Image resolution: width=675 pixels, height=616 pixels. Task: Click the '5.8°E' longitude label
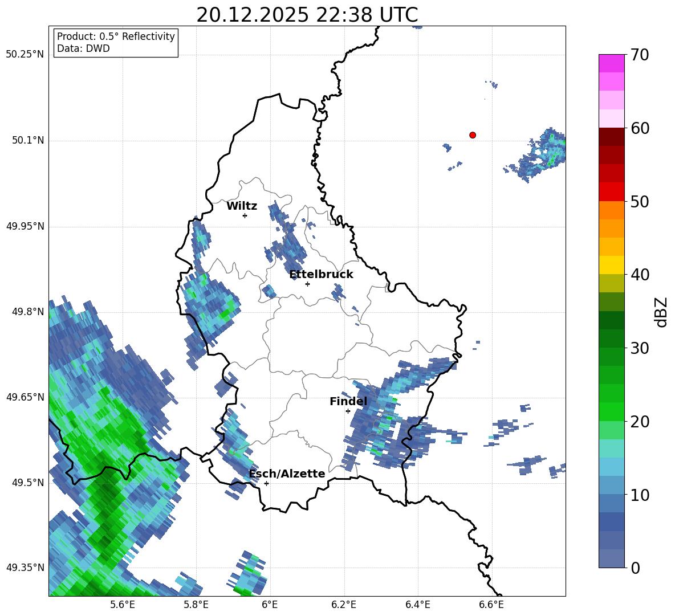(196, 605)
